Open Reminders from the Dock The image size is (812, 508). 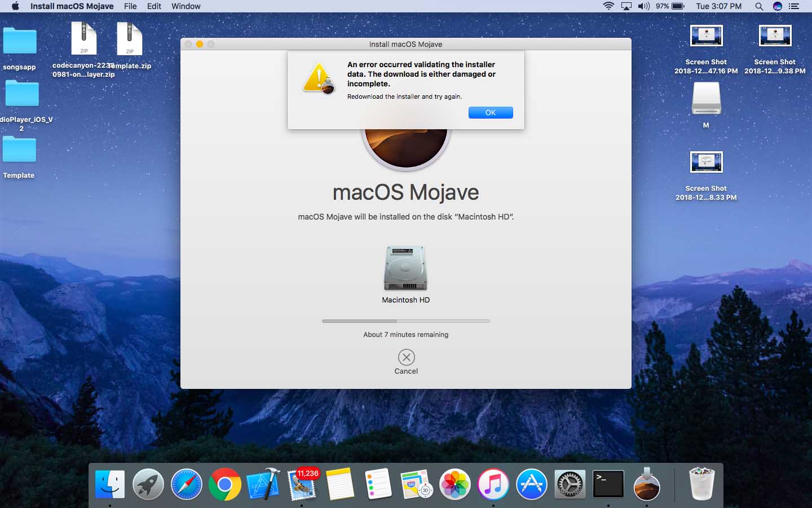coord(378,484)
